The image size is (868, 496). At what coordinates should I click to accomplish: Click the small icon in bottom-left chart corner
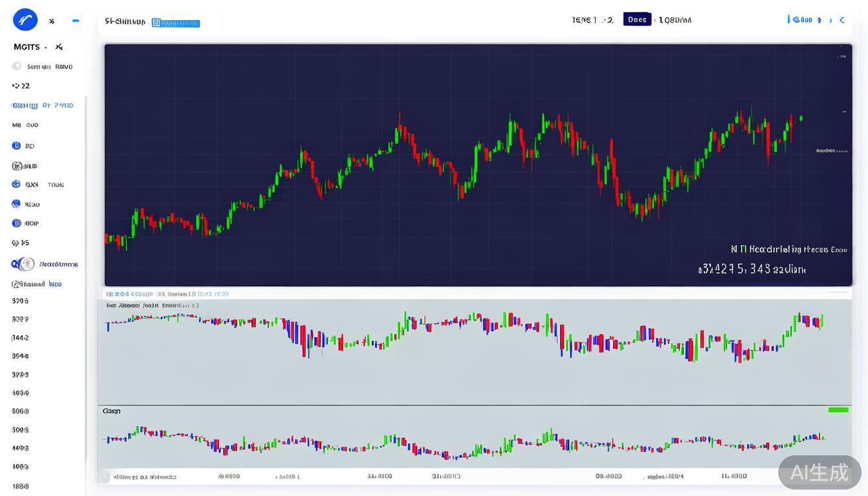105,477
